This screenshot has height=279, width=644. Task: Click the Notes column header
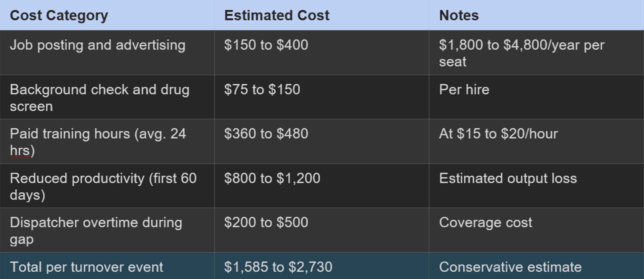[459, 15]
